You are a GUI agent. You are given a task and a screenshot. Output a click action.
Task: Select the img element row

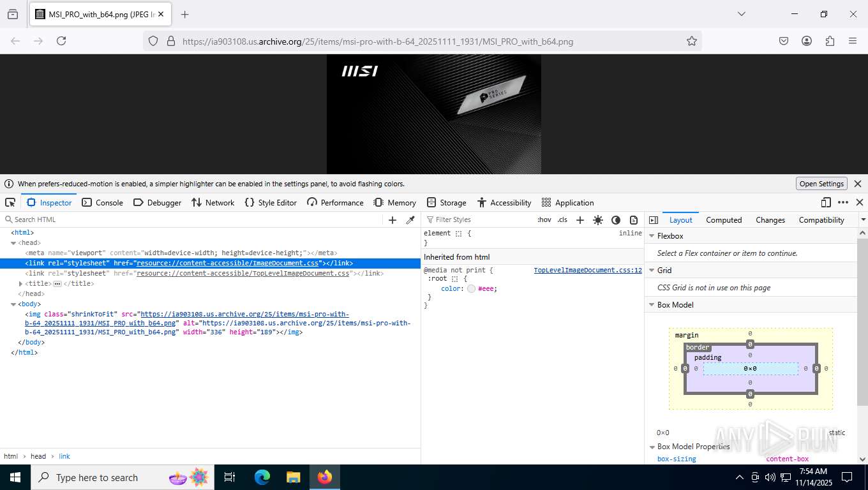click(210, 323)
